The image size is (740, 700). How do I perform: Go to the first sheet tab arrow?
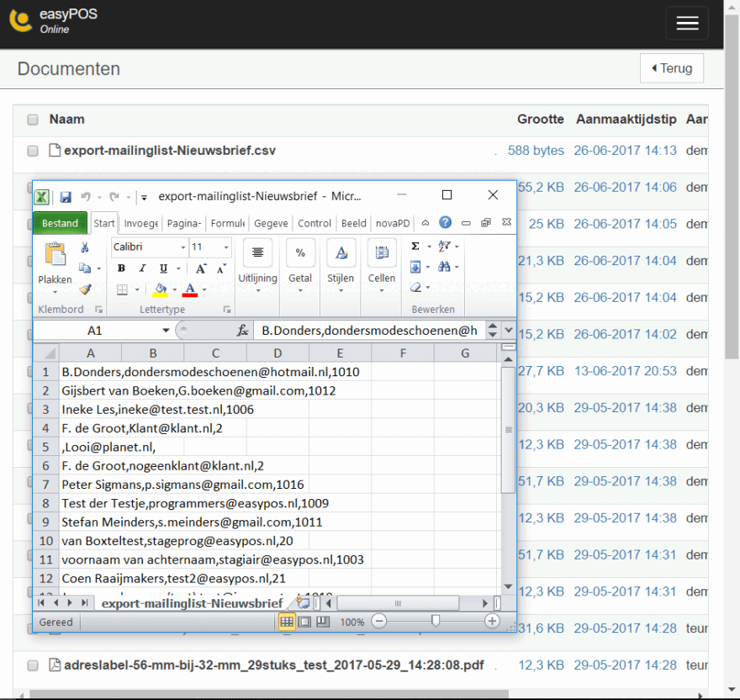[x=41, y=602]
